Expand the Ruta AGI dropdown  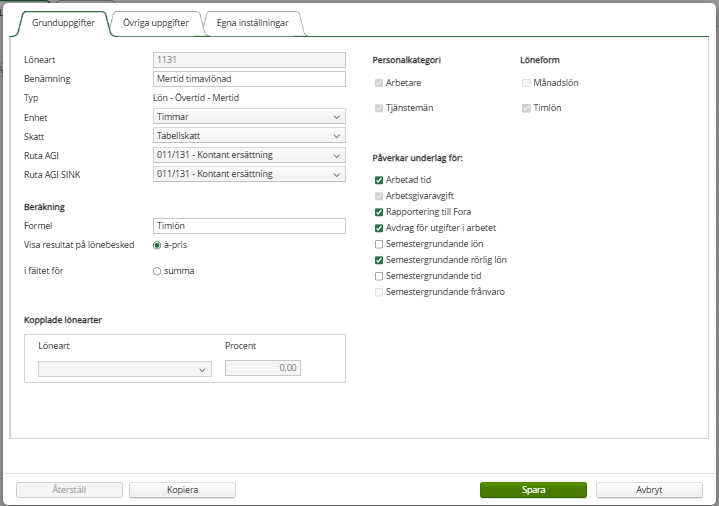[x=249, y=155]
